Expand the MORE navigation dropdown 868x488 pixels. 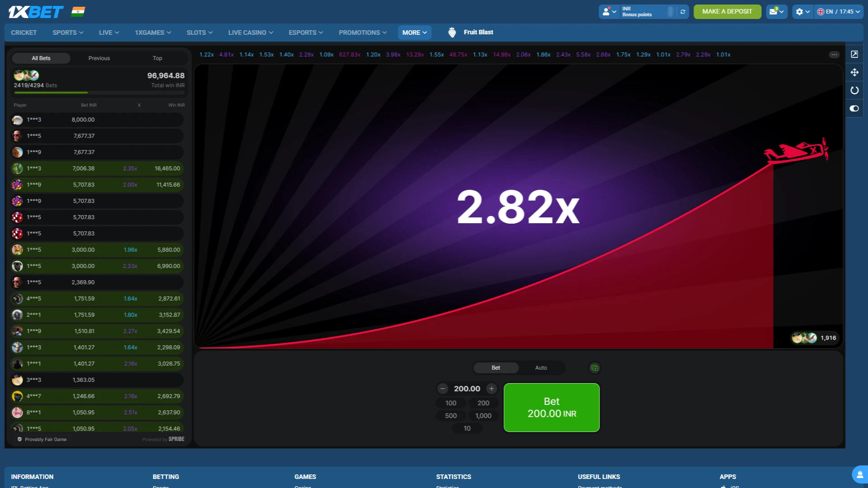click(414, 32)
